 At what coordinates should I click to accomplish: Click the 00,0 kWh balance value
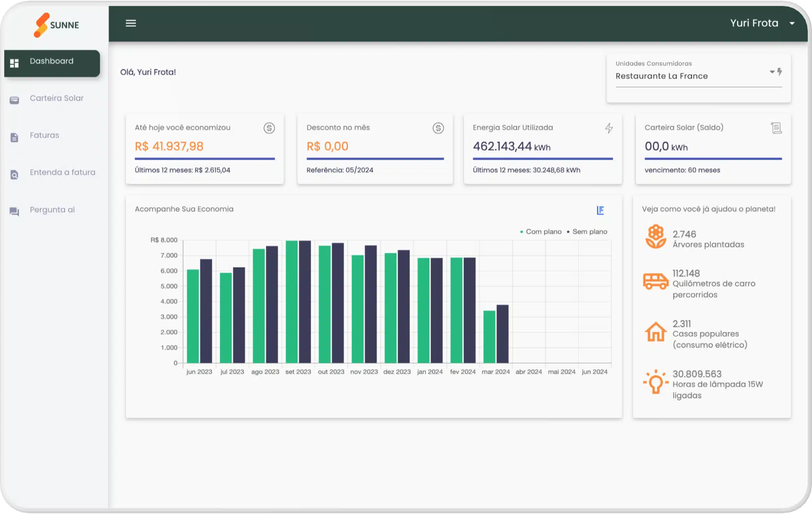point(666,146)
